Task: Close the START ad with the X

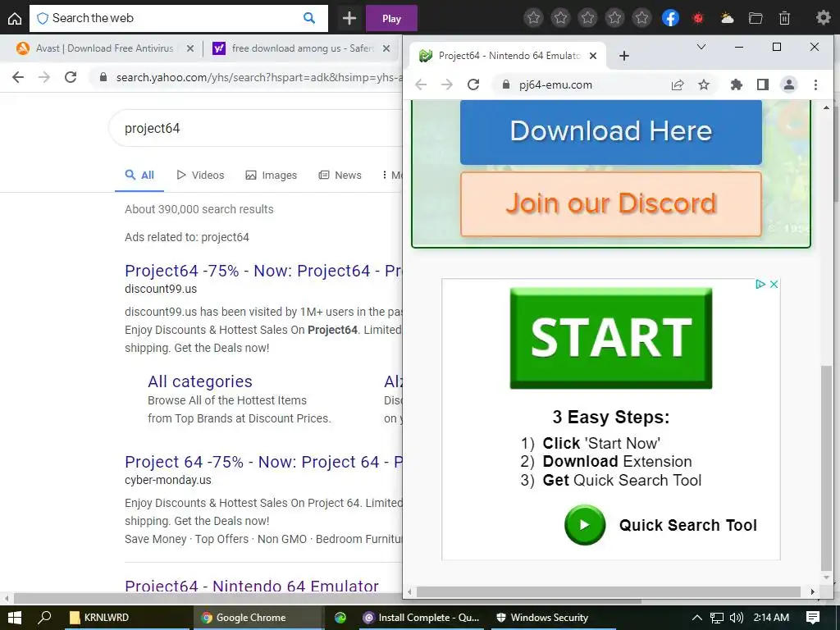Action: tap(774, 285)
